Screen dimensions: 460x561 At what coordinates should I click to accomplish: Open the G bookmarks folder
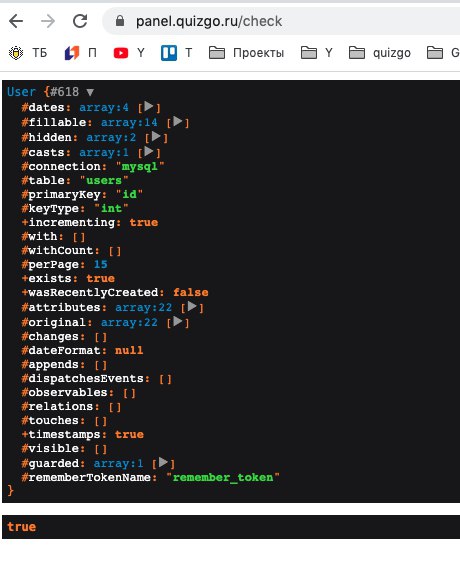tap(443, 53)
